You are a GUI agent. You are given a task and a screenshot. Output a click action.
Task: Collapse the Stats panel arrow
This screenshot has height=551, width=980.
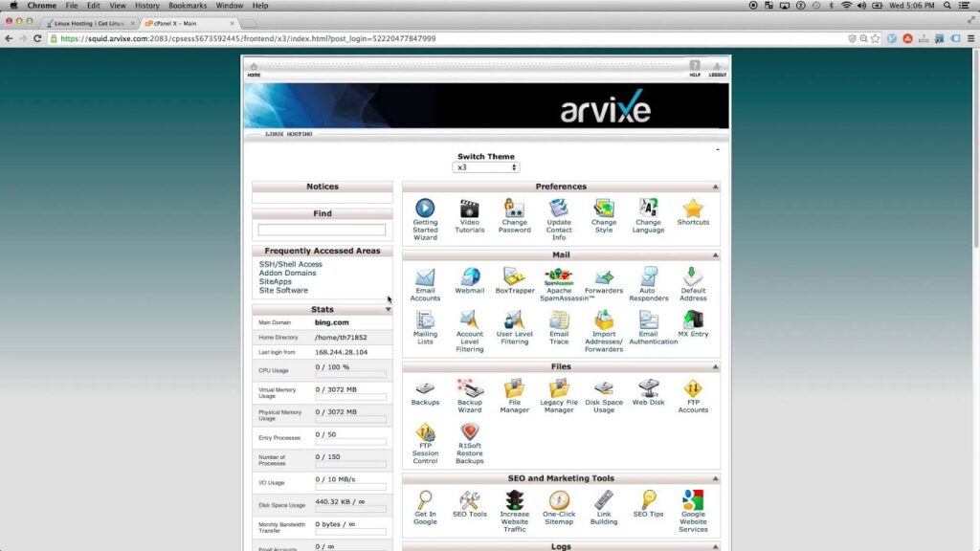click(x=388, y=310)
